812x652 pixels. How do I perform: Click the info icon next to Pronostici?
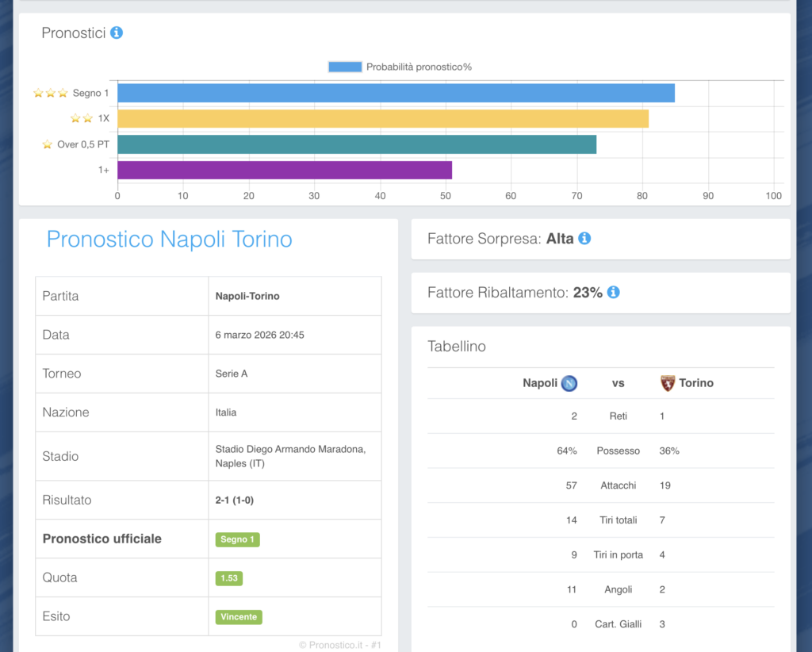[x=117, y=33]
